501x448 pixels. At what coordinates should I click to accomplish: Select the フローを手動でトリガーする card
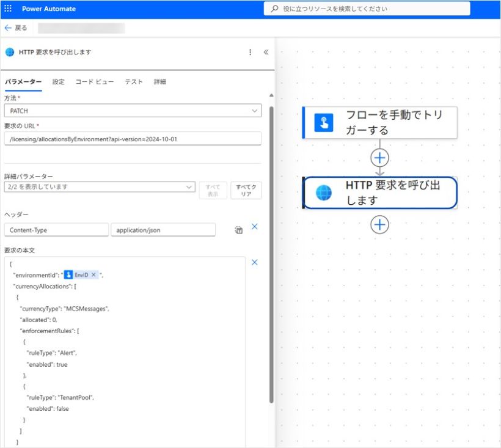click(x=379, y=122)
